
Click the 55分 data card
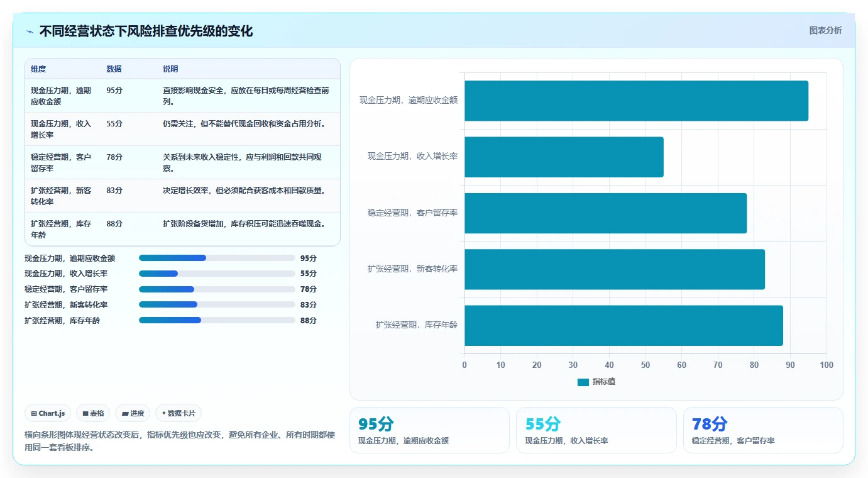(x=596, y=430)
